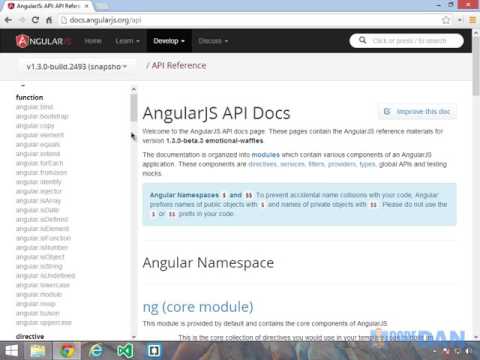Click the browser home icon

click(x=49, y=20)
